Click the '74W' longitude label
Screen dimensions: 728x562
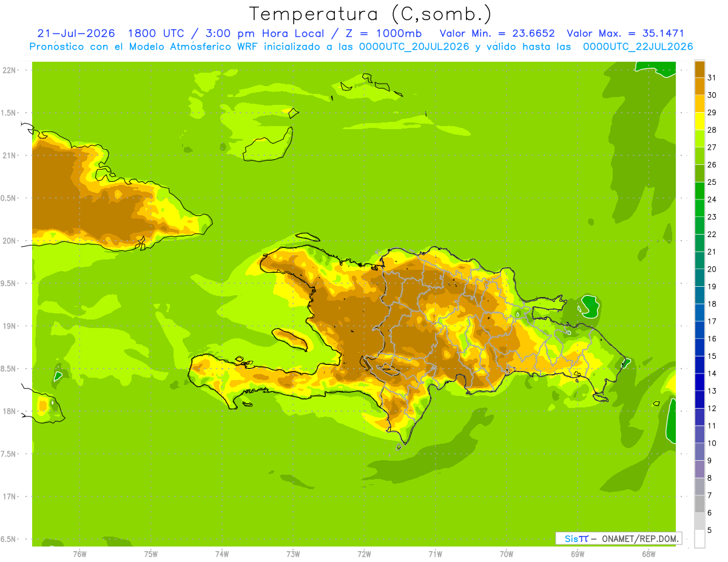pyautogui.click(x=222, y=554)
